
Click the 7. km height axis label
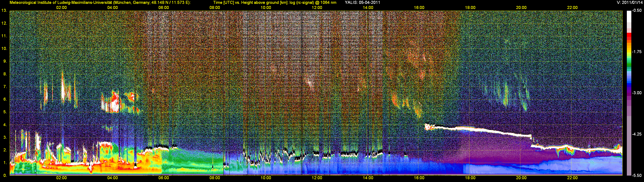5,87
